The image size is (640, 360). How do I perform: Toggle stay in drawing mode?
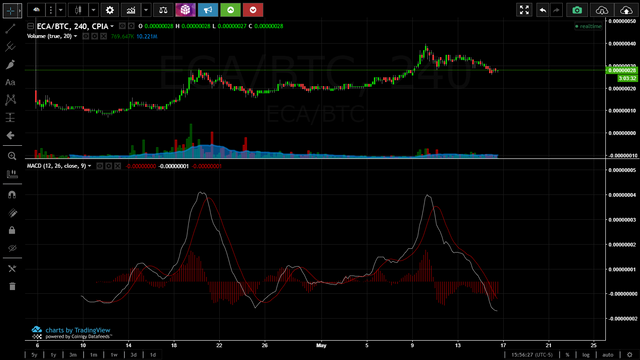click(x=12, y=213)
